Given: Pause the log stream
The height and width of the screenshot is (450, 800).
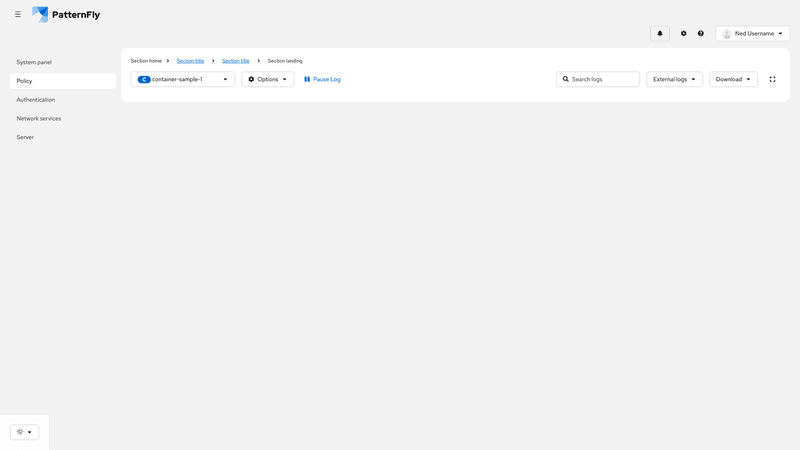Looking at the screenshot, I should pyautogui.click(x=322, y=79).
